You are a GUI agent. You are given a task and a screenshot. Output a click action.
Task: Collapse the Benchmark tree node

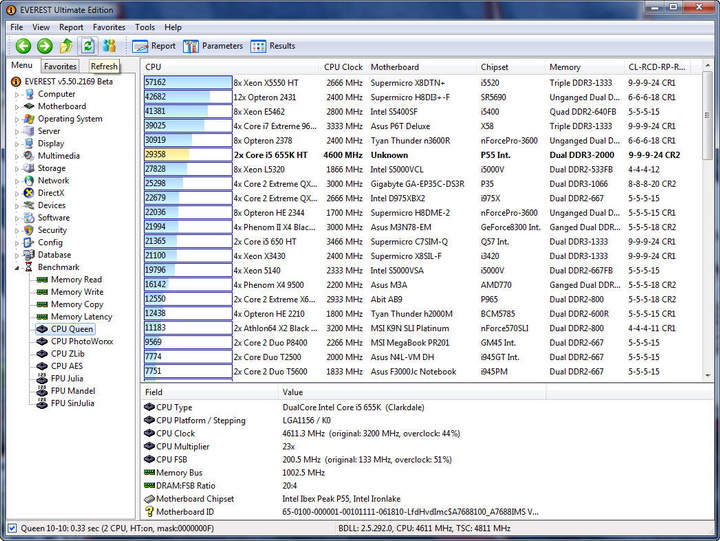click(17, 268)
